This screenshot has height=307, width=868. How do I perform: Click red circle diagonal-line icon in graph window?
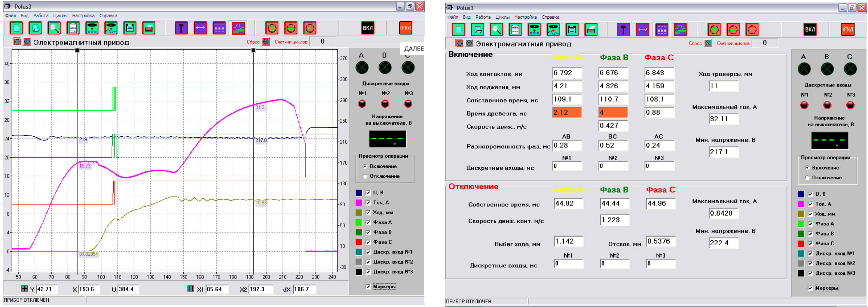[310, 28]
